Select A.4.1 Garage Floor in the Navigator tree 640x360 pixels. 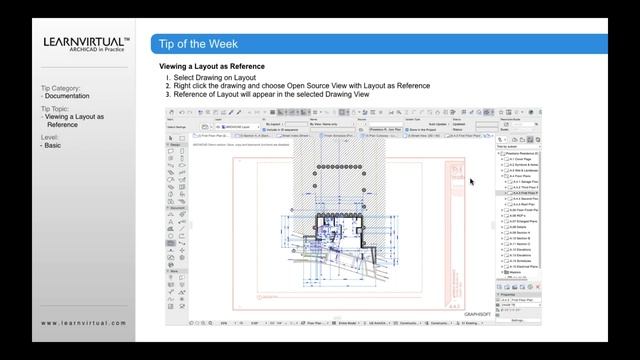pos(522,182)
